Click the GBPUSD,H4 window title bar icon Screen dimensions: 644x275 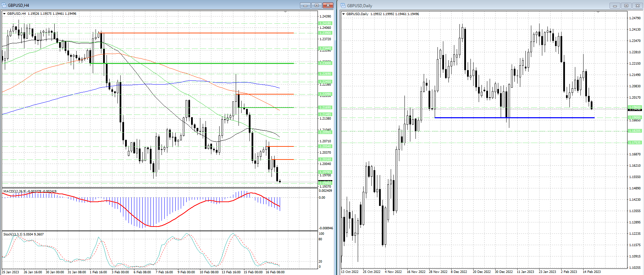[4, 5]
